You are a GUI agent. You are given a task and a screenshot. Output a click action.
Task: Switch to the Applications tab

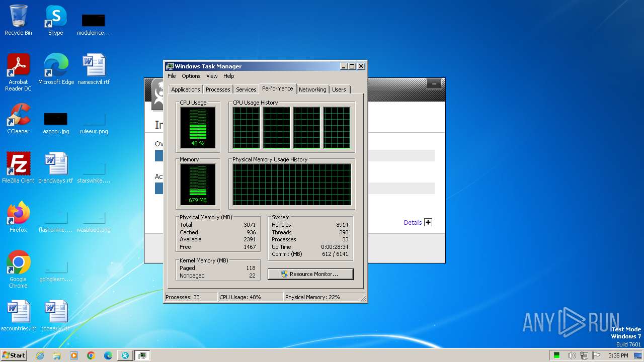tap(185, 89)
